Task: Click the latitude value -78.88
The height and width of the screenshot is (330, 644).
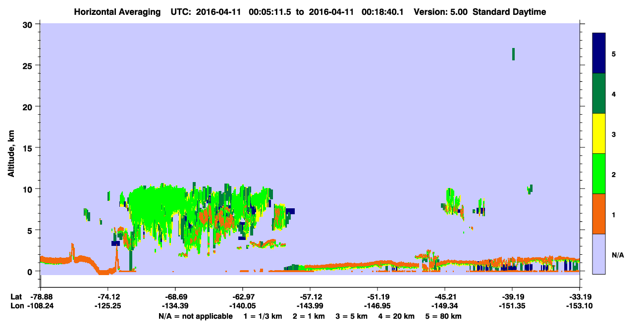Action: coord(40,297)
